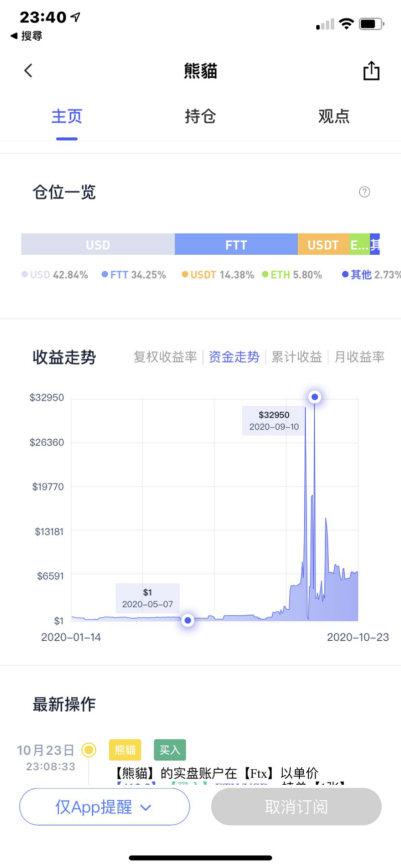Open the 仅App提醒 dropdown
The image size is (401, 868).
pyautogui.click(x=104, y=807)
